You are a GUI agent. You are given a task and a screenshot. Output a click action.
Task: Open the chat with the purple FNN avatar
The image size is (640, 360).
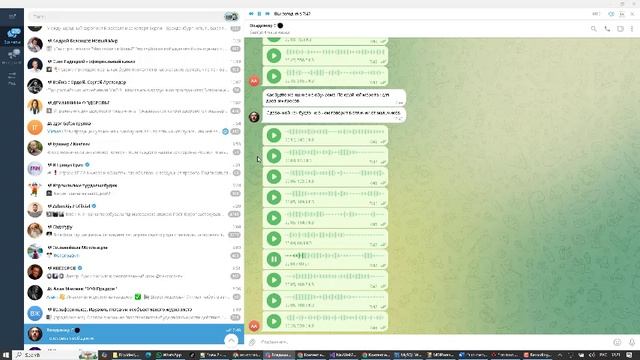coord(134,169)
